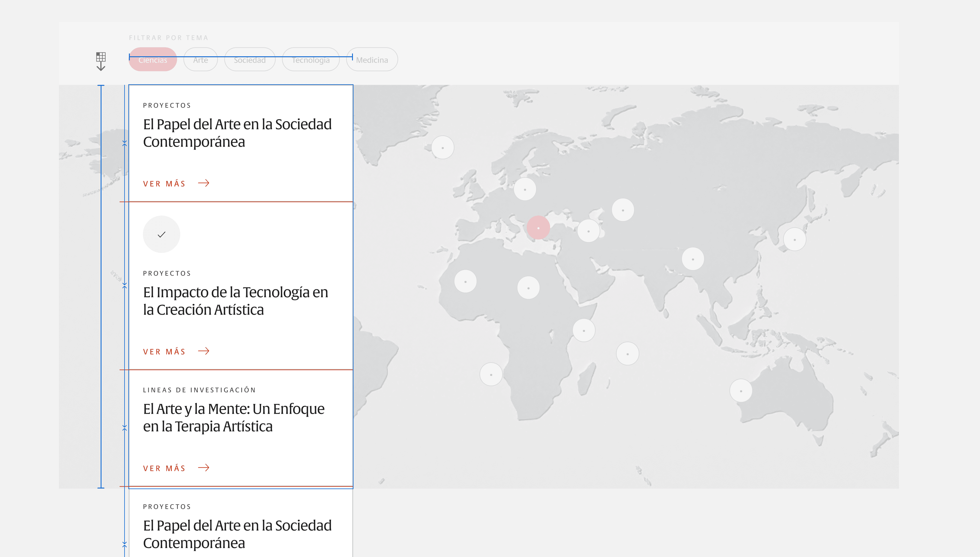Click the arrow next to first VER MÁS
This screenshot has width=980, height=557.
point(204,183)
